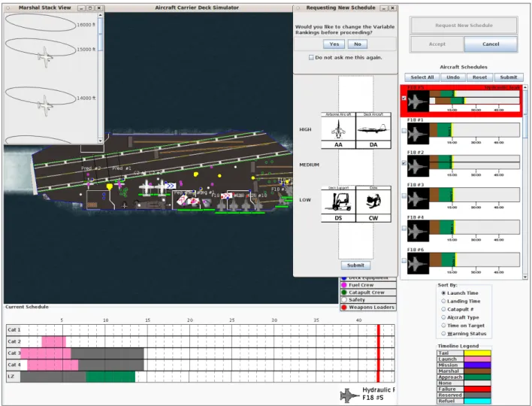The image size is (532, 406).
Task: Click the magenta Fuel Crew legend dot
Action: tap(344, 285)
